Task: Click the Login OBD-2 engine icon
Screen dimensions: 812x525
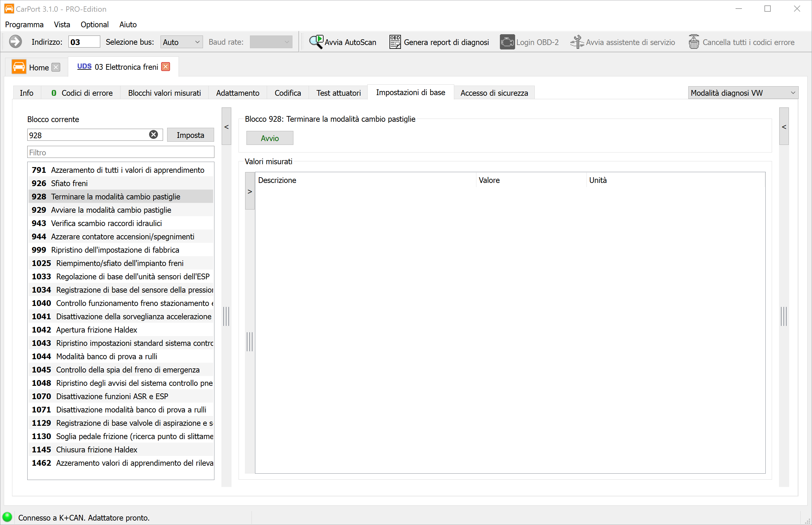Action: coord(507,42)
